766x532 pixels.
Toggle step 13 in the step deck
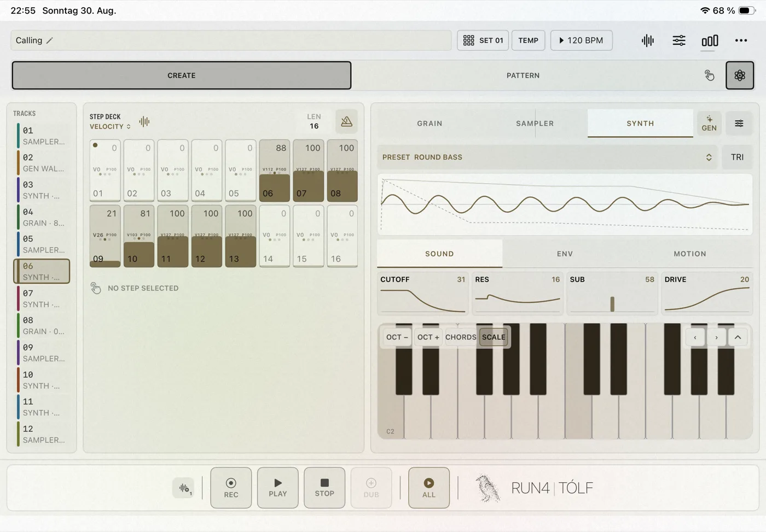(241, 236)
